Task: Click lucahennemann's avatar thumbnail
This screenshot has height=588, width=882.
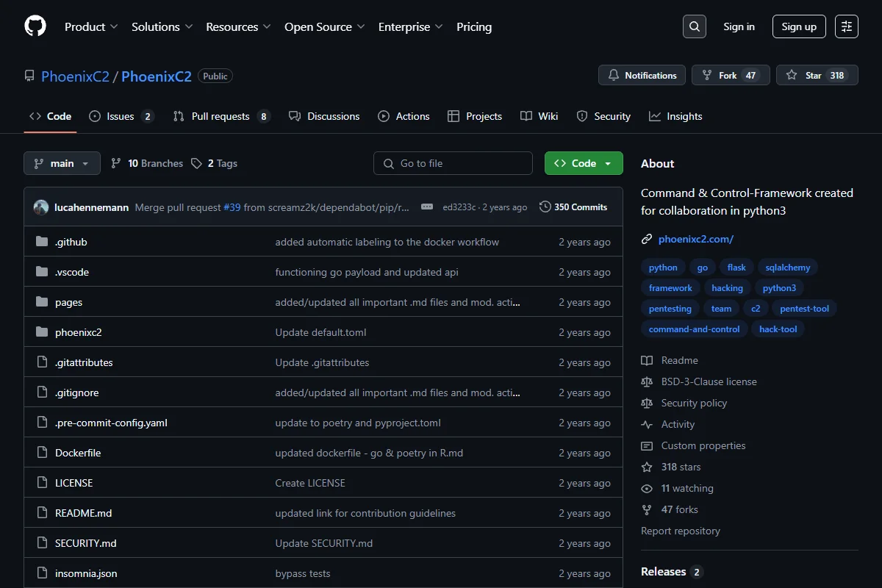Action: [x=41, y=207]
